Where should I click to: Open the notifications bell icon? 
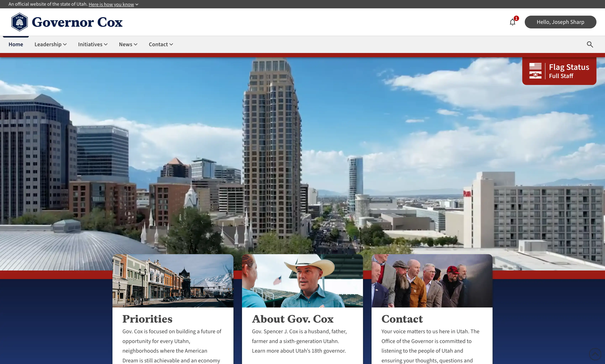(x=512, y=22)
